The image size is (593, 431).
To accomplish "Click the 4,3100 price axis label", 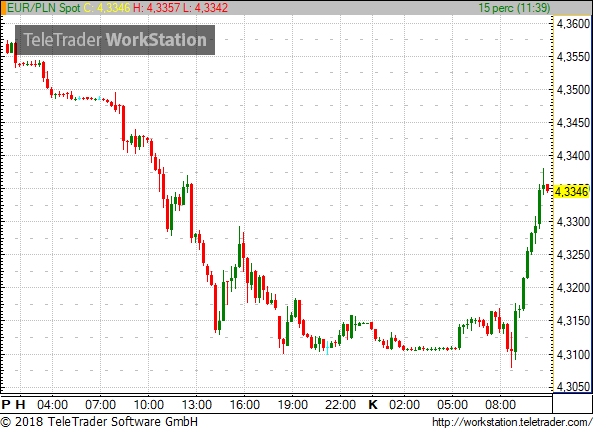I will (x=573, y=355).
